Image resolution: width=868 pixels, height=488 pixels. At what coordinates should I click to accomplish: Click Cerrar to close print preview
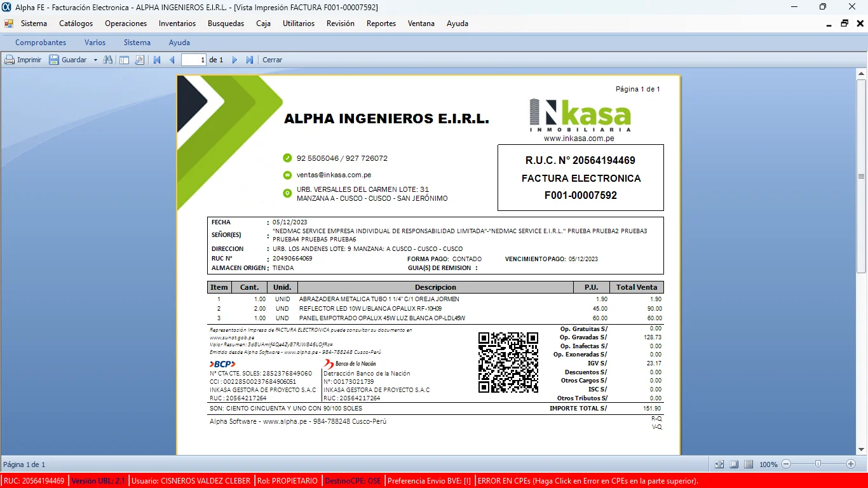coord(272,60)
